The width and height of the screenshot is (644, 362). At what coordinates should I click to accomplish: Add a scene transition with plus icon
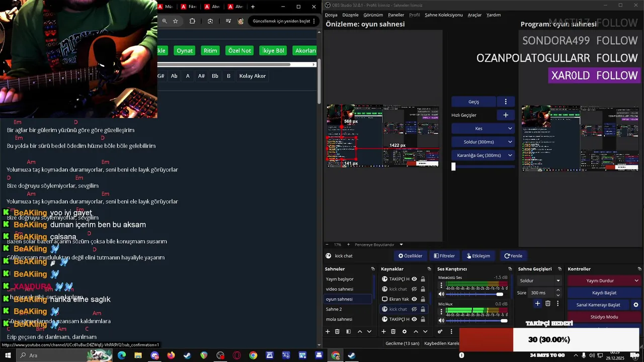click(537, 303)
